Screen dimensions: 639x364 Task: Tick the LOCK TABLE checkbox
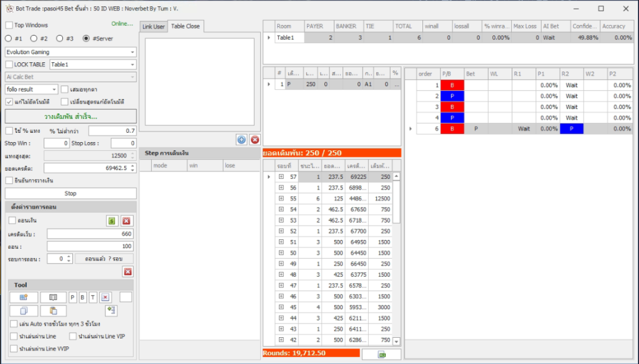point(9,65)
